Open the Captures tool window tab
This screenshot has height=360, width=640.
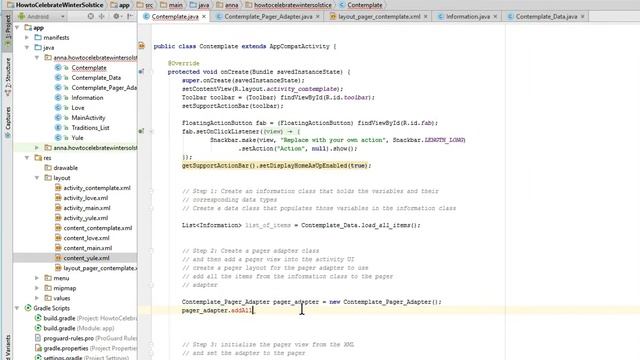(x=7, y=122)
